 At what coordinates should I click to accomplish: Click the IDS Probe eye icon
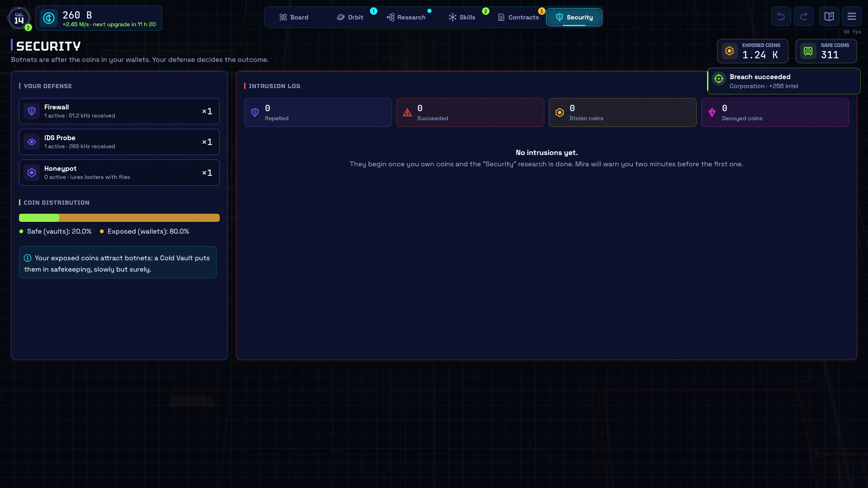click(x=32, y=142)
